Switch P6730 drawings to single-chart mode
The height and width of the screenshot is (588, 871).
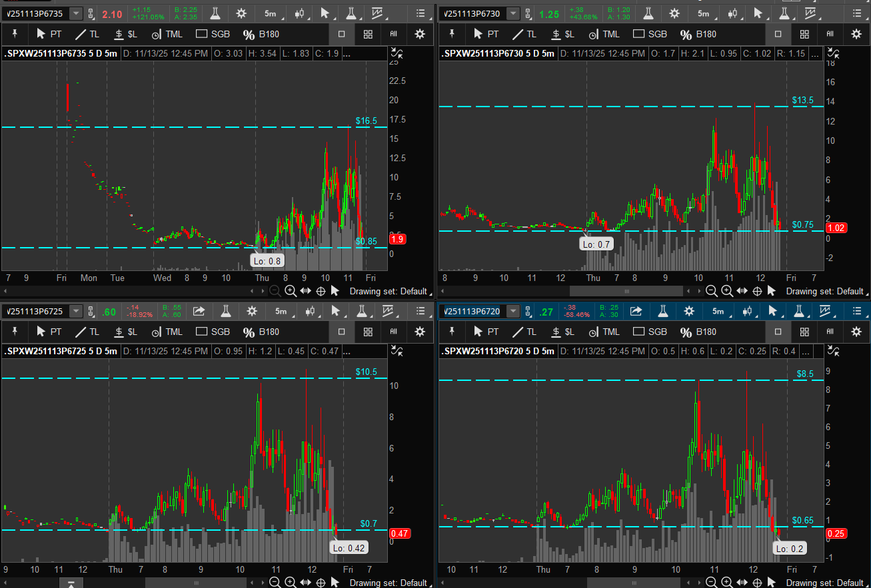[x=778, y=34]
